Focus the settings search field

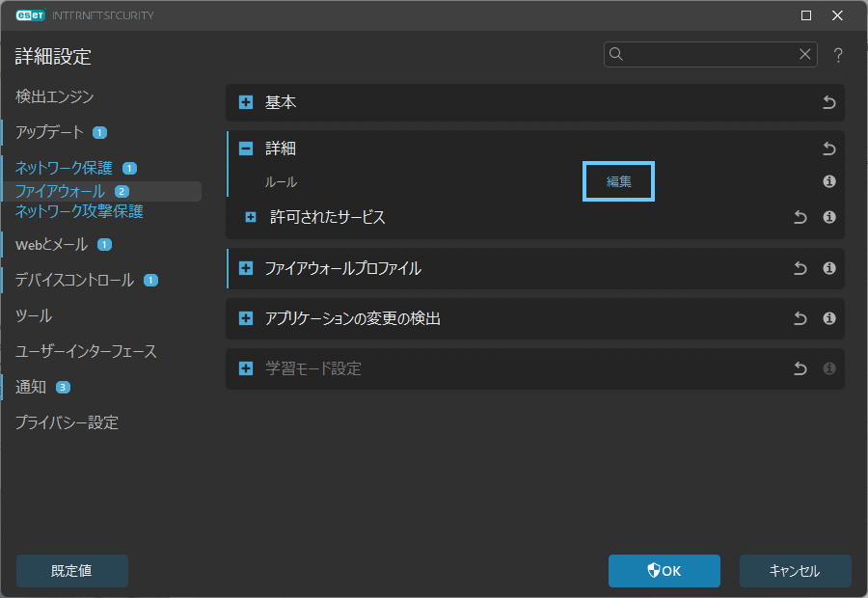pos(710,54)
